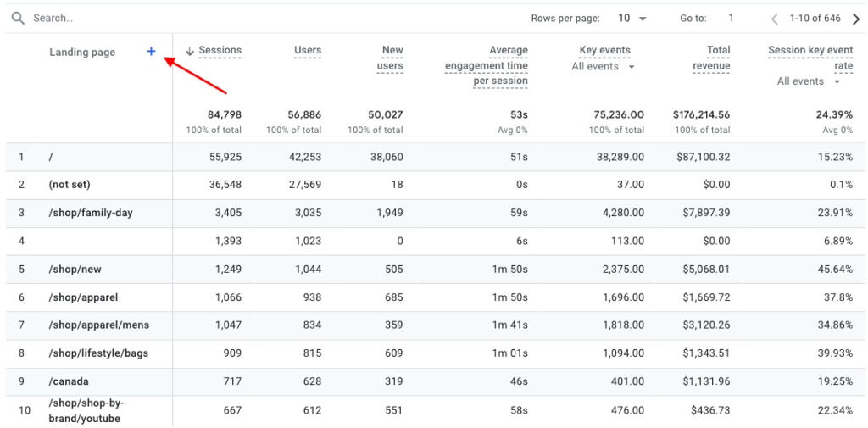Expand Session key event rate filter dropdown
Screen dimensions: 868x428
pos(809,81)
